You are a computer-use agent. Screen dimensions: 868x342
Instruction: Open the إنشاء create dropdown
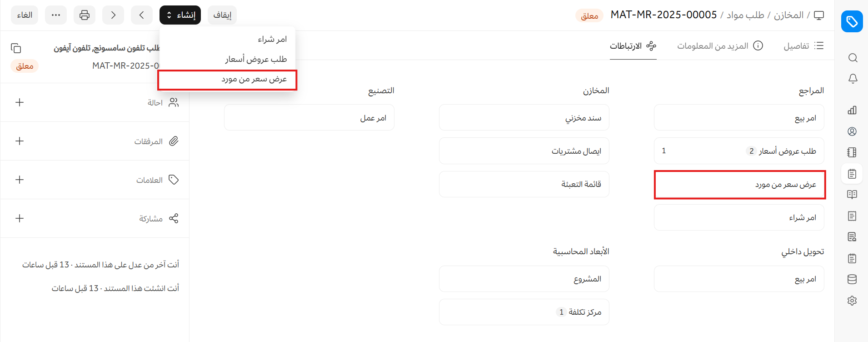[x=180, y=15]
